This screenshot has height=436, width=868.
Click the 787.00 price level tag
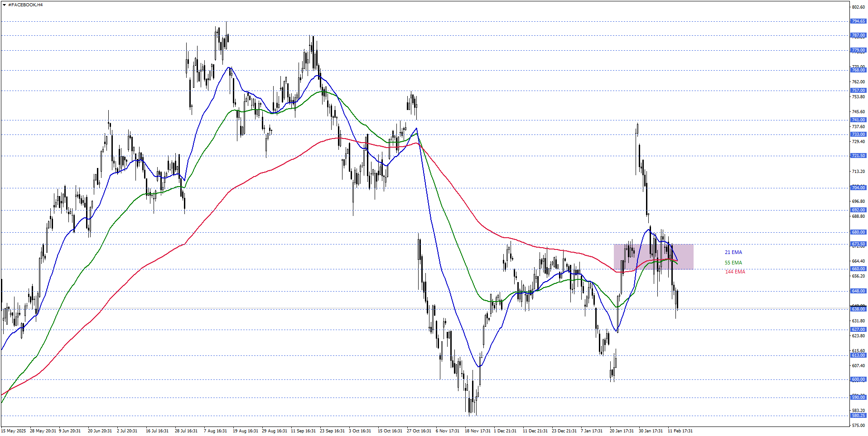[x=858, y=35]
